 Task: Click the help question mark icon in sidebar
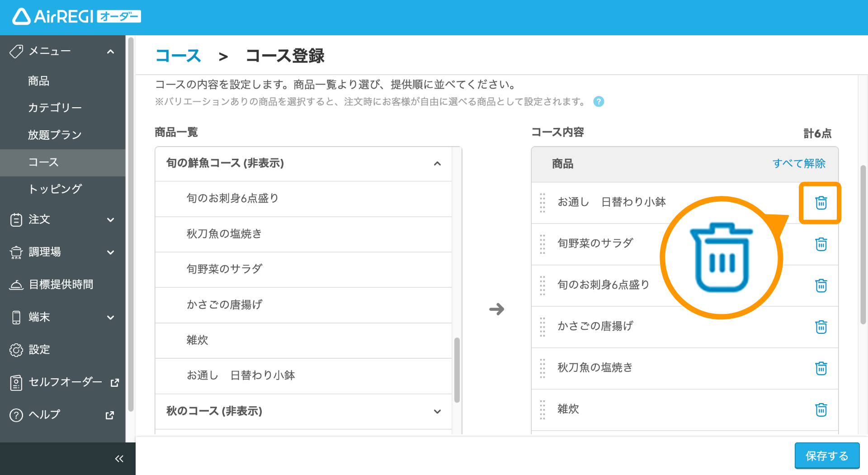(x=16, y=415)
